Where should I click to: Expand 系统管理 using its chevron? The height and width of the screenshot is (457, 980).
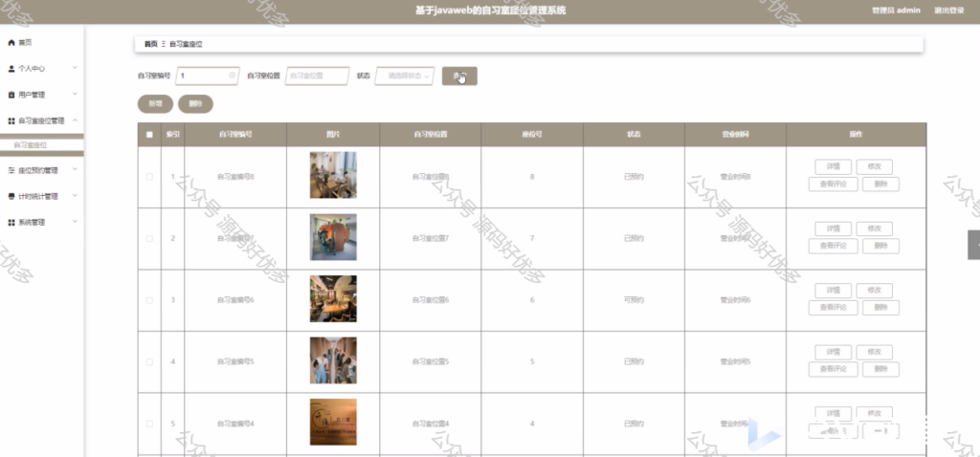pyautogui.click(x=75, y=222)
